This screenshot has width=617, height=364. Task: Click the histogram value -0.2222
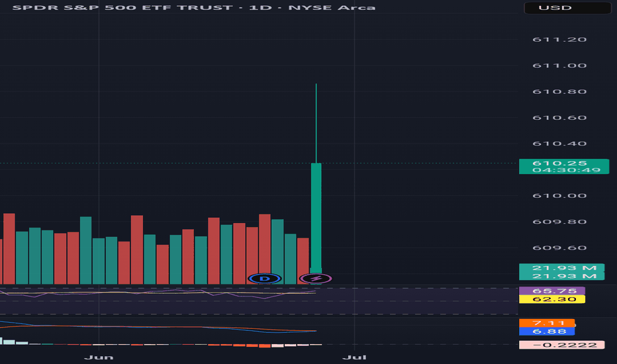coord(562,345)
